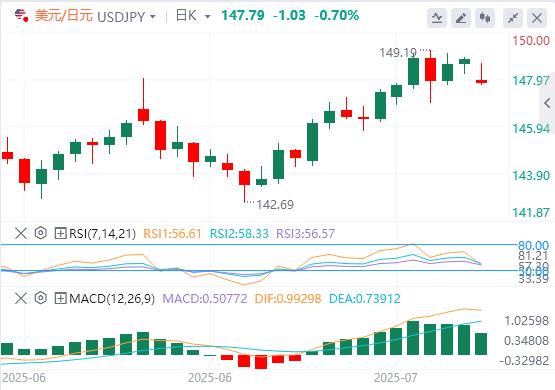
Task: Expand the right side panel chevron
Action: point(547,103)
